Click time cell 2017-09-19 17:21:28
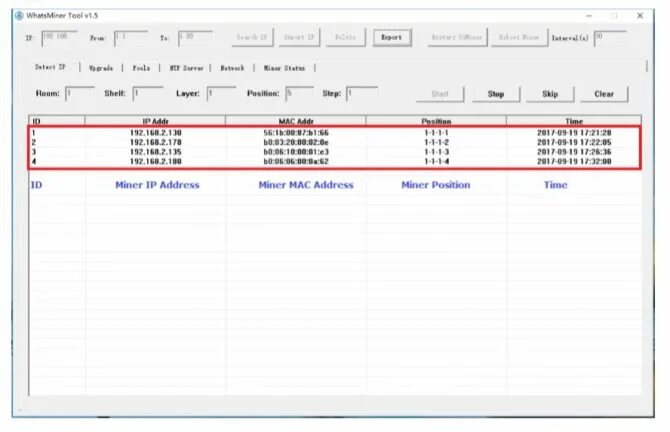The image size is (670, 432). (x=574, y=133)
